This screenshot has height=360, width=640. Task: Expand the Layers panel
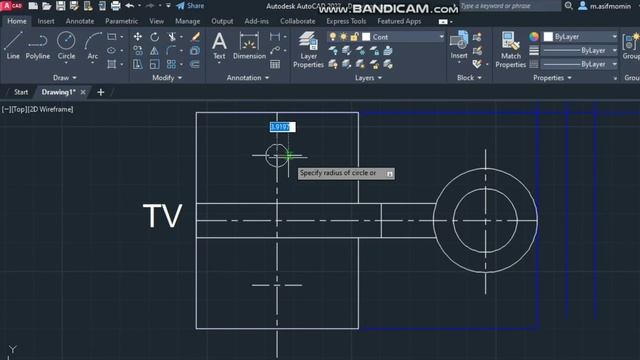[x=369, y=78]
